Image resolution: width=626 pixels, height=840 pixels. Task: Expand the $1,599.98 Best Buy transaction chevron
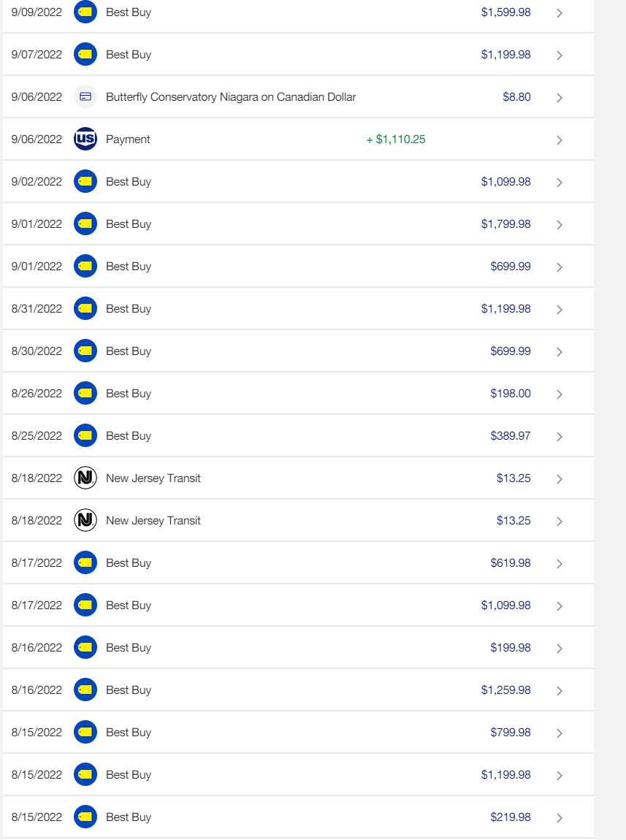point(560,13)
